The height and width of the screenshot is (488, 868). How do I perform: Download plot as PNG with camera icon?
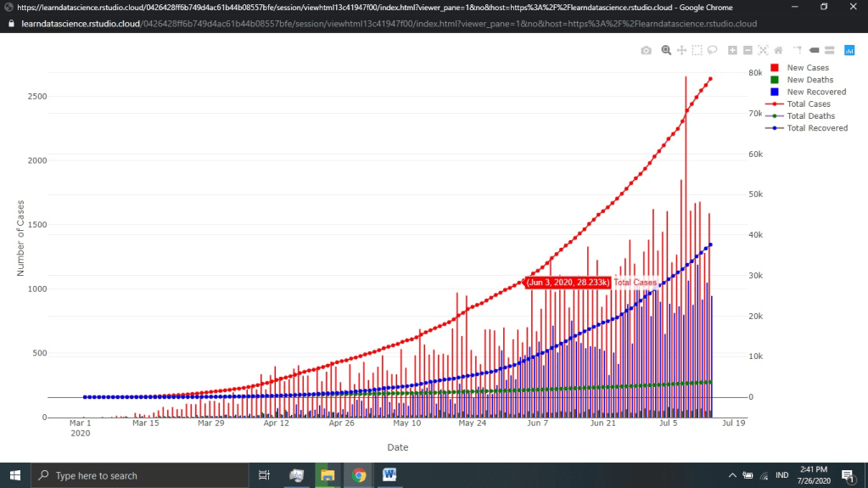[x=647, y=50]
